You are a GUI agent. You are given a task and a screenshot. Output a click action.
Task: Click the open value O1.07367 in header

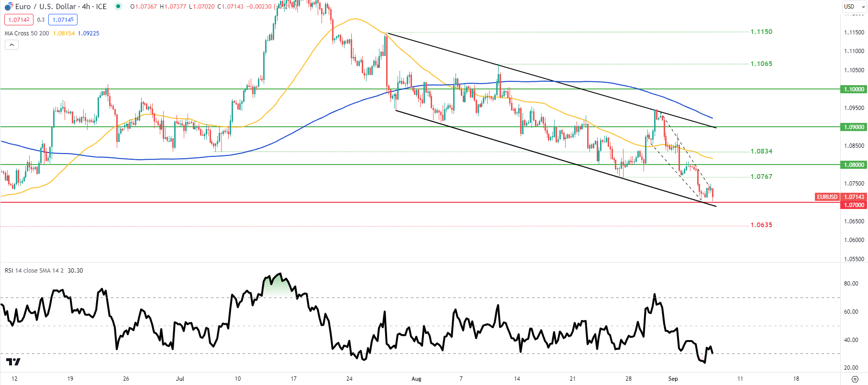click(144, 7)
